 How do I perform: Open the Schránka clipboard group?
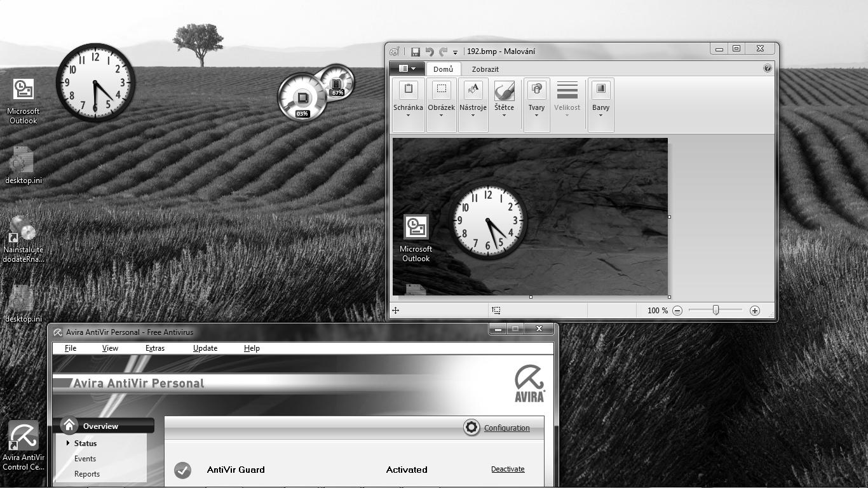[408, 105]
